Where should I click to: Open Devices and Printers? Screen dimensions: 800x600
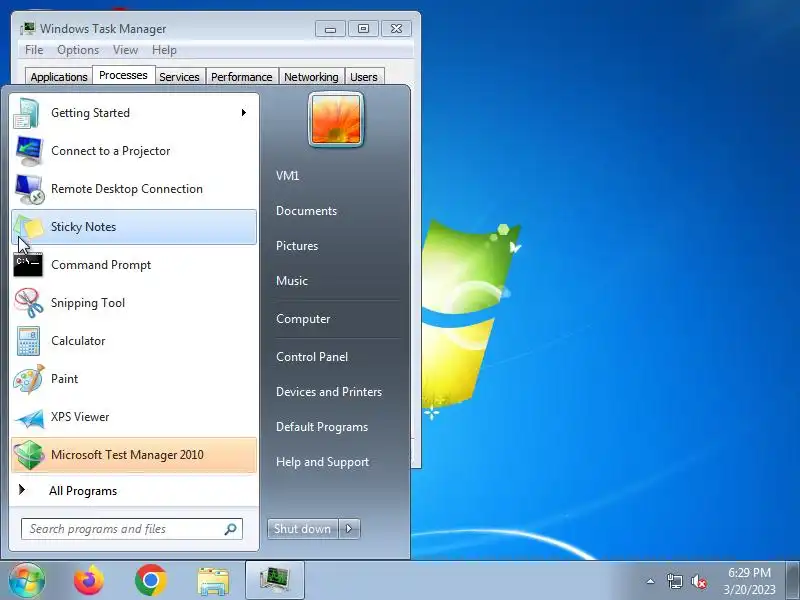329,392
